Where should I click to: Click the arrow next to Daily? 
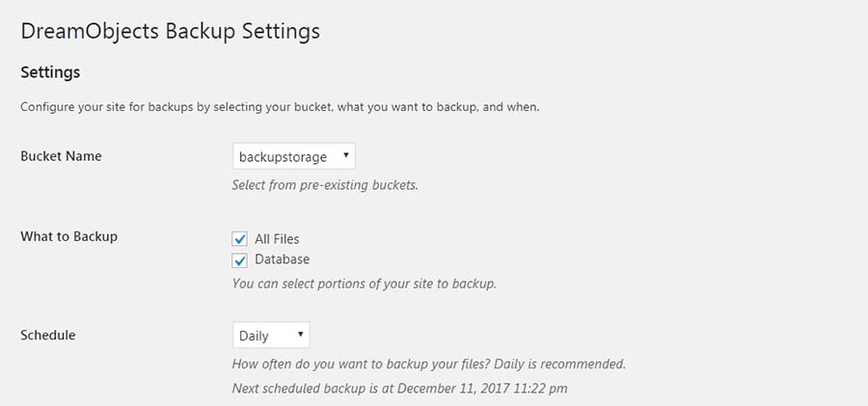point(301,336)
